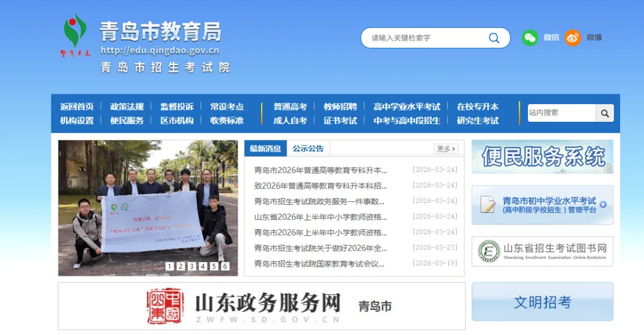Open 证书考试 navigation item

[x=340, y=121]
